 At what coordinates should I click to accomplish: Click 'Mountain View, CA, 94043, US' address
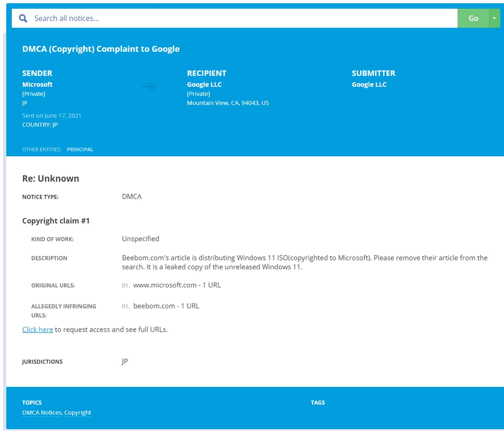tap(228, 103)
